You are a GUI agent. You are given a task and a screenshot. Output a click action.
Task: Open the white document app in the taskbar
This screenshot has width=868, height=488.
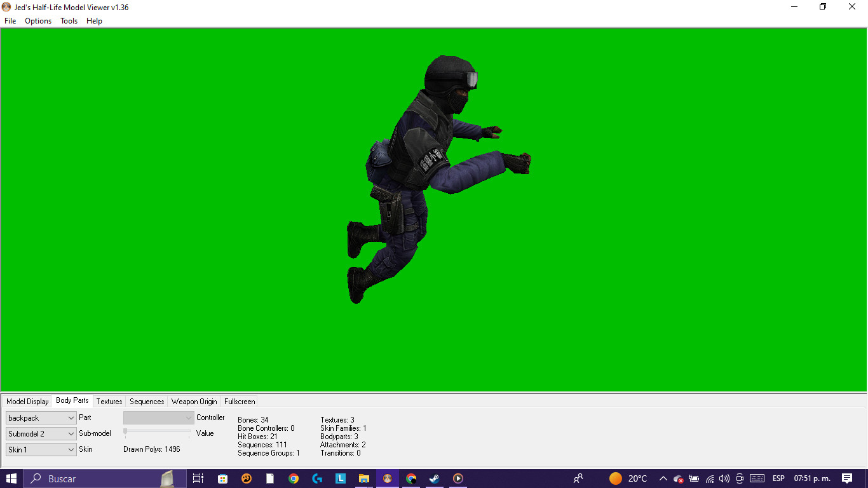point(270,478)
